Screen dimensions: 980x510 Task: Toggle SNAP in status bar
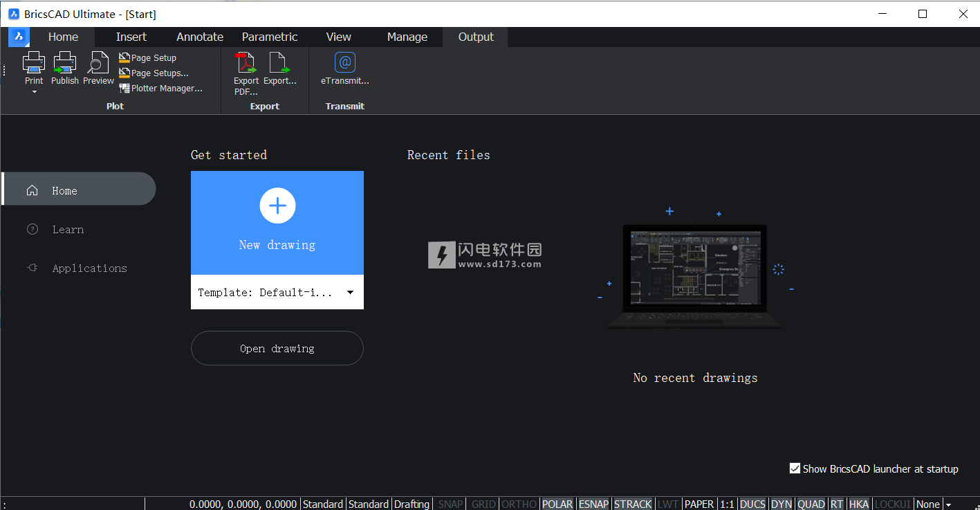coord(450,504)
